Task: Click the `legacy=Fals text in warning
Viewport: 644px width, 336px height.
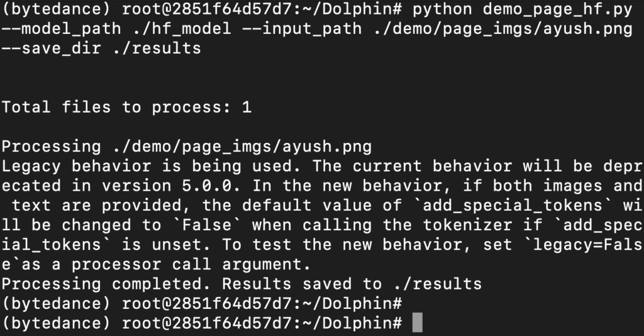Action: 577,245
